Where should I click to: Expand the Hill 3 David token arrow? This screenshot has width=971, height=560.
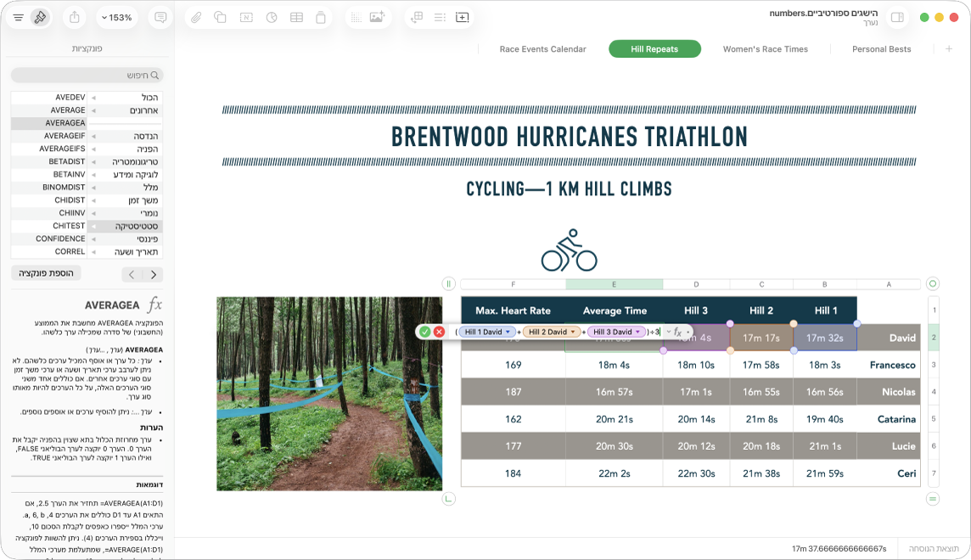637,333
